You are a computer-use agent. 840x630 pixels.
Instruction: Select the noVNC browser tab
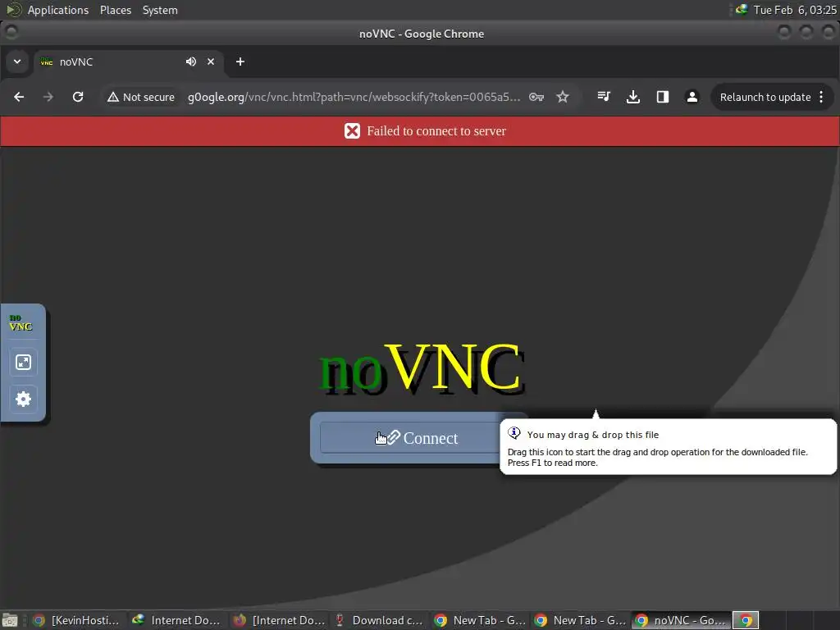129,62
